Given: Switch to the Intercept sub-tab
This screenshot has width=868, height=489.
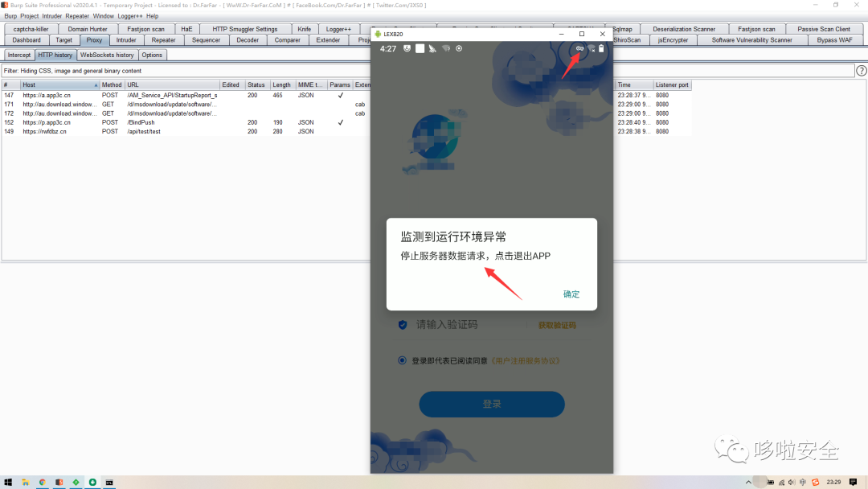Looking at the screenshot, I should (x=19, y=55).
